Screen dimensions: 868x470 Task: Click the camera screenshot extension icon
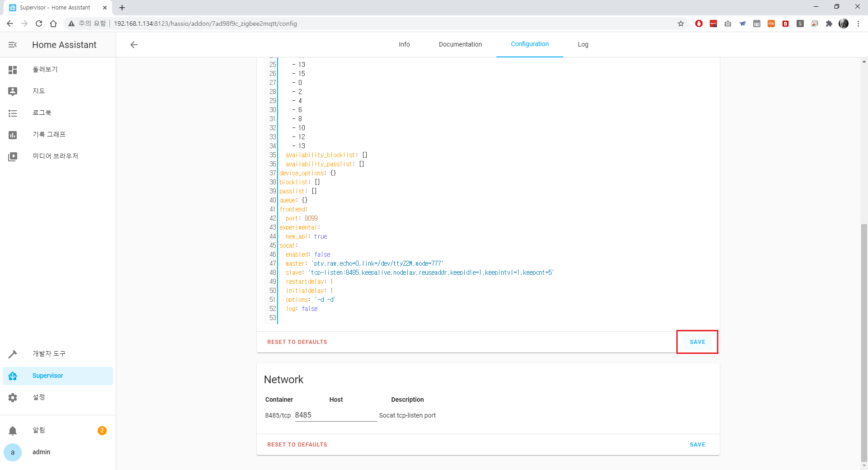(x=728, y=23)
